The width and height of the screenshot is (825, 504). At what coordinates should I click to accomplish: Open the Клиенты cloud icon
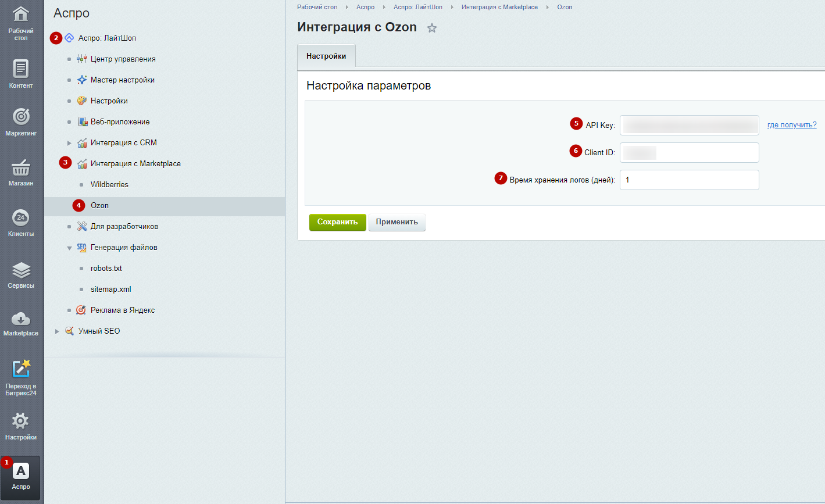tap(21, 217)
